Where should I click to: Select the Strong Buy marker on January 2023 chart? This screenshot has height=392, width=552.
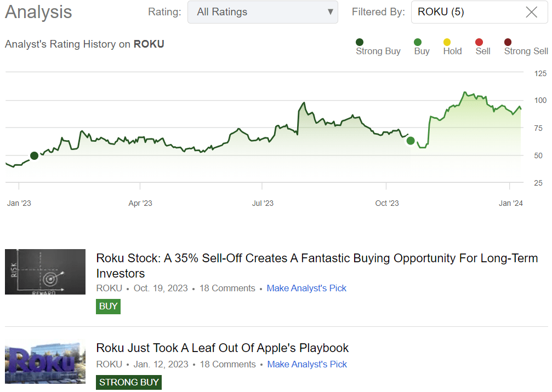(x=34, y=155)
